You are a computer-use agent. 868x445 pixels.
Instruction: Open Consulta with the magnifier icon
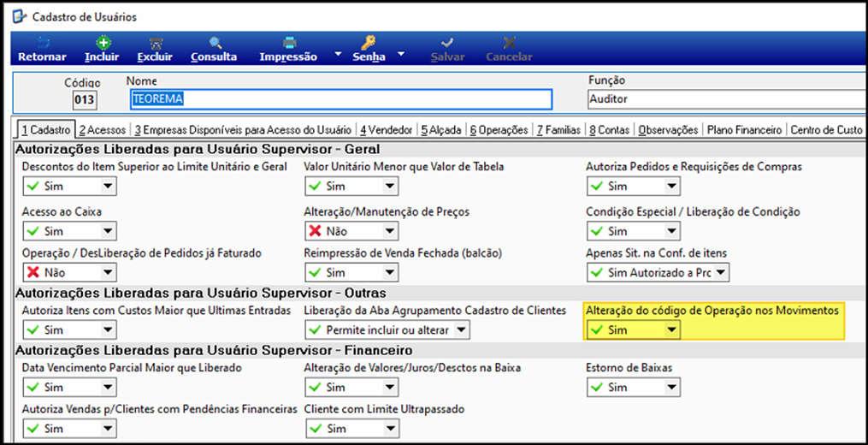tap(215, 43)
